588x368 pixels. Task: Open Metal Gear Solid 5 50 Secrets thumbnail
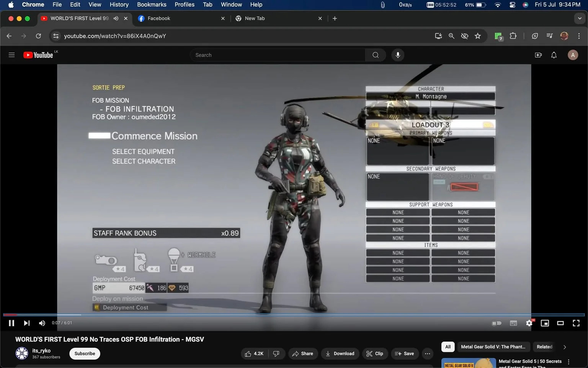[x=469, y=363]
